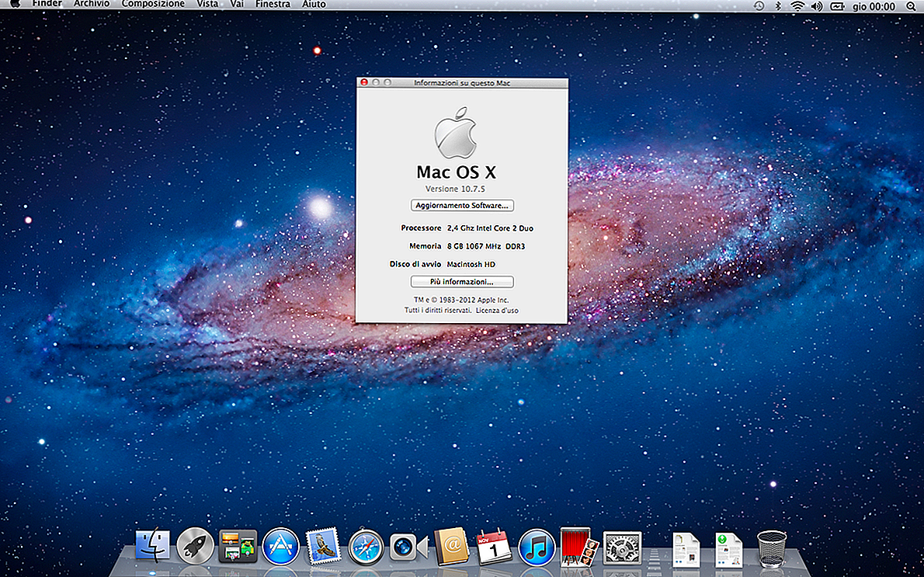Click the Processore label

click(421, 228)
